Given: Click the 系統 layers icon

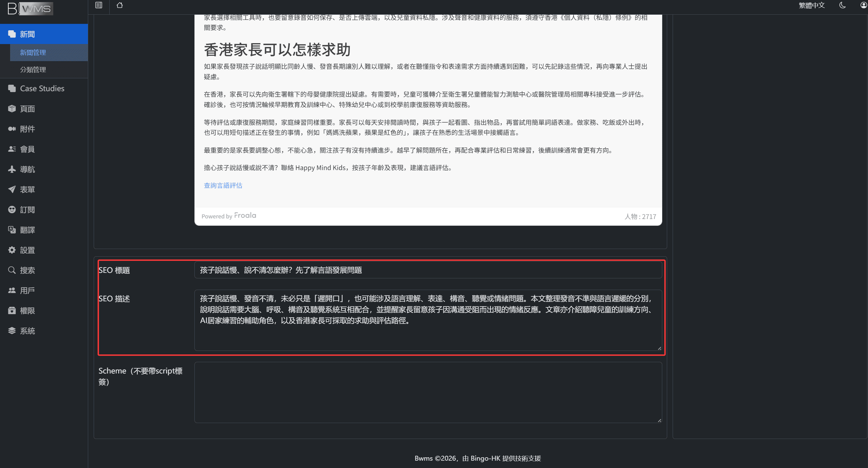Looking at the screenshot, I should coord(12,331).
